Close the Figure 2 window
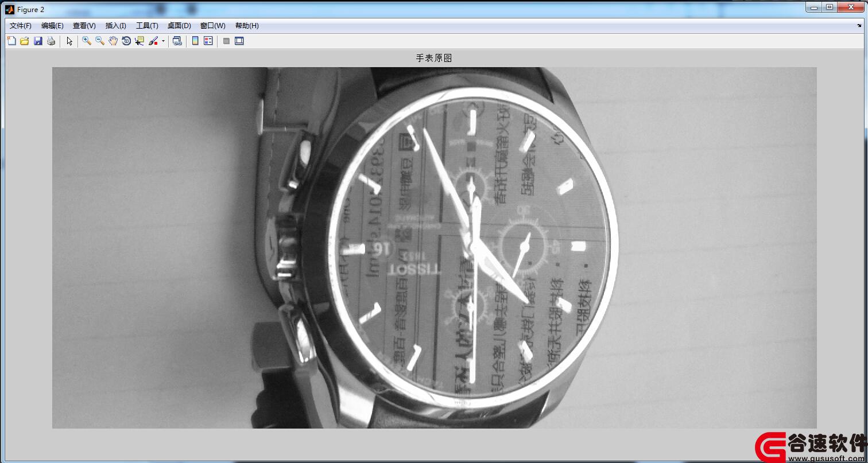 [x=851, y=7]
